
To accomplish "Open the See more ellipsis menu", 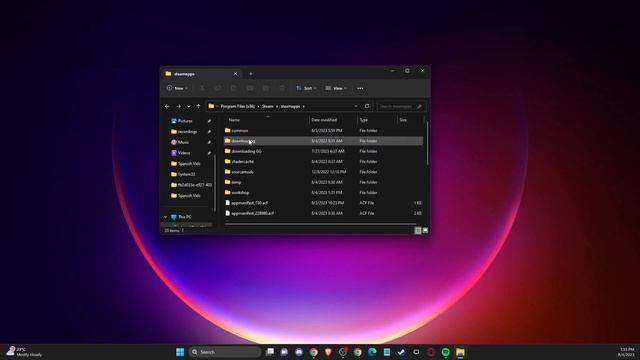I will coord(360,88).
